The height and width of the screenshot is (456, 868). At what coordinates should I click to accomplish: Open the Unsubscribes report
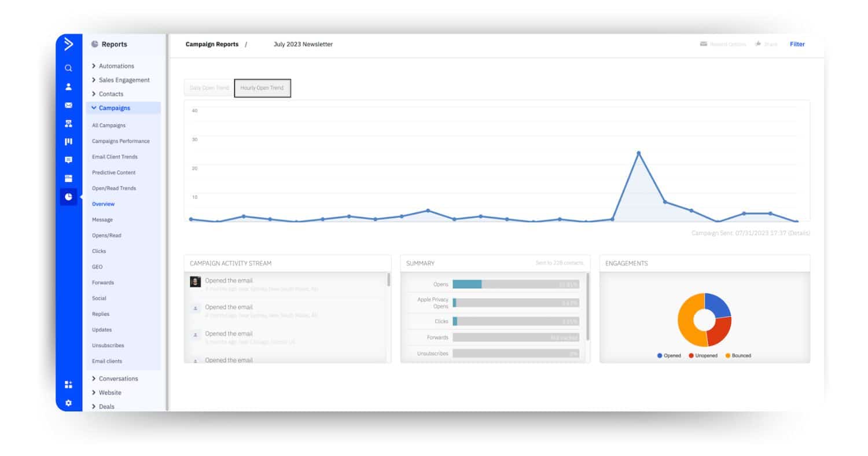[x=108, y=345]
